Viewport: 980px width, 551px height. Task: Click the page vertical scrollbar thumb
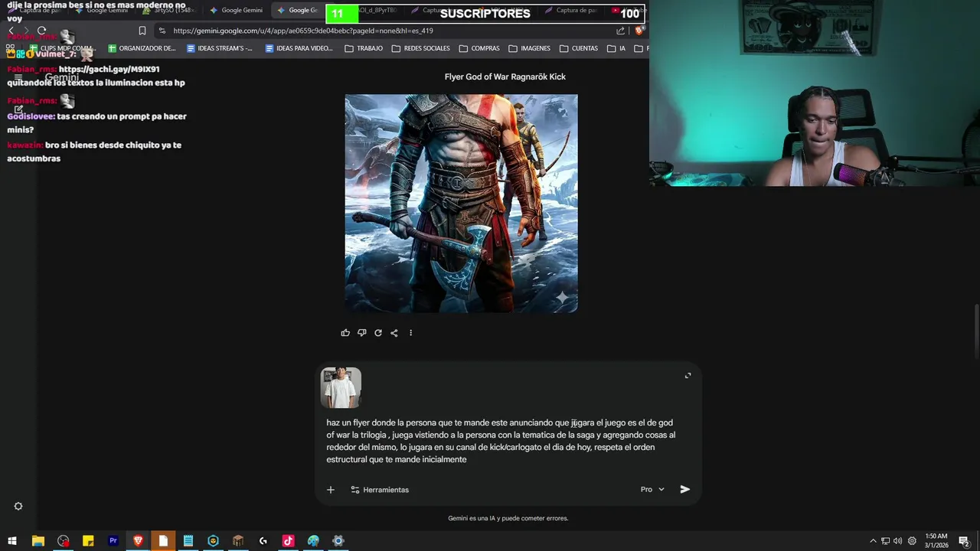click(x=976, y=330)
